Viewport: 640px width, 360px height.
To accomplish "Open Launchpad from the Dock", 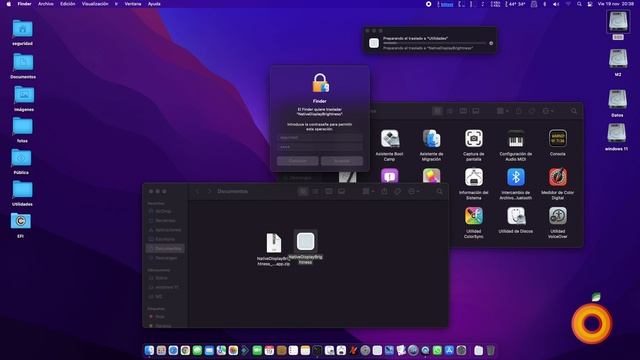I will (161, 350).
